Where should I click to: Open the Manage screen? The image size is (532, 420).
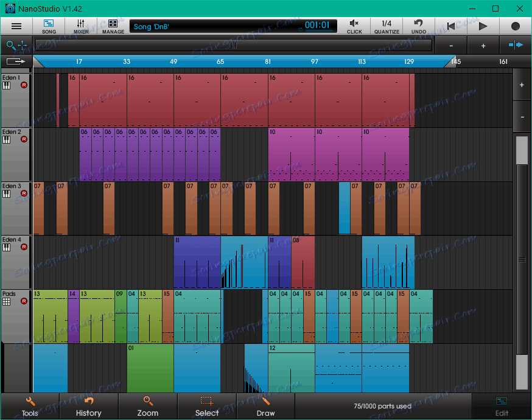pyautogui.click(x=113, y=26)
